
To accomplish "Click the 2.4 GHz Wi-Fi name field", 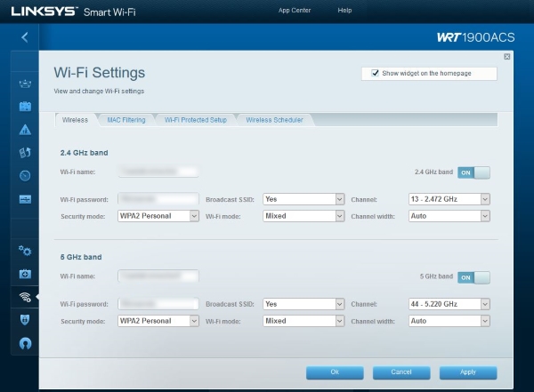I will pos(158,172).
